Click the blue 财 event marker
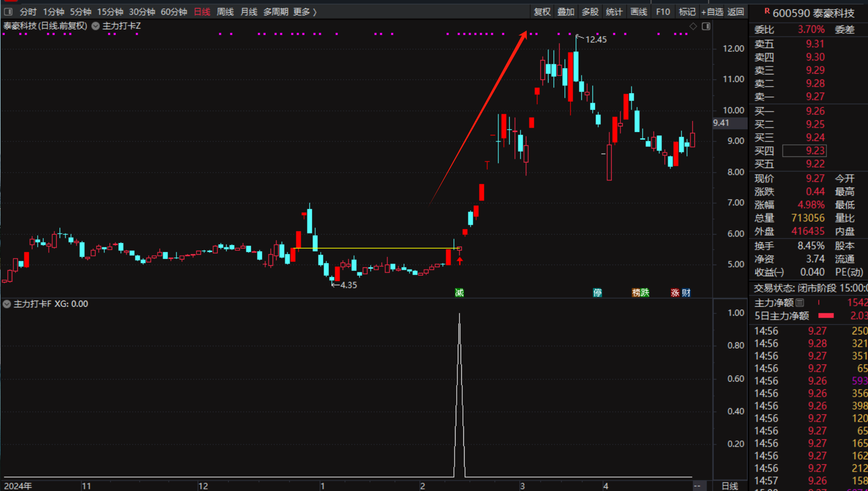The width and height of the screenshot is (868, 491). (687, 292)
